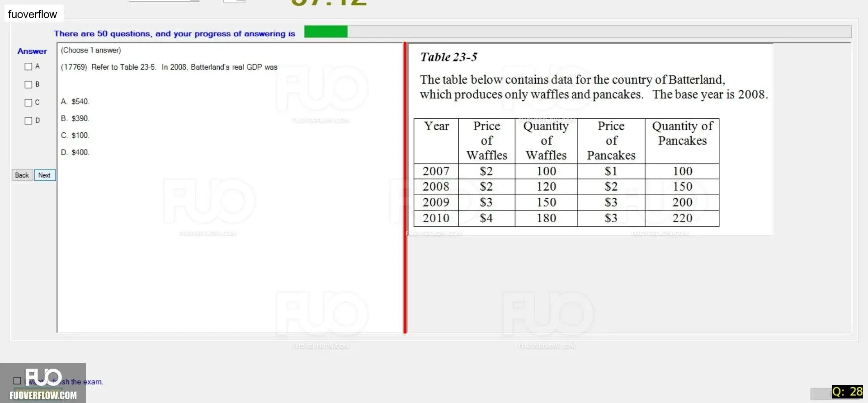Click the Q: 28 question counter
The width and height of the screenshot is (868, 403).
pyautogui.click(x=847, y=391)
